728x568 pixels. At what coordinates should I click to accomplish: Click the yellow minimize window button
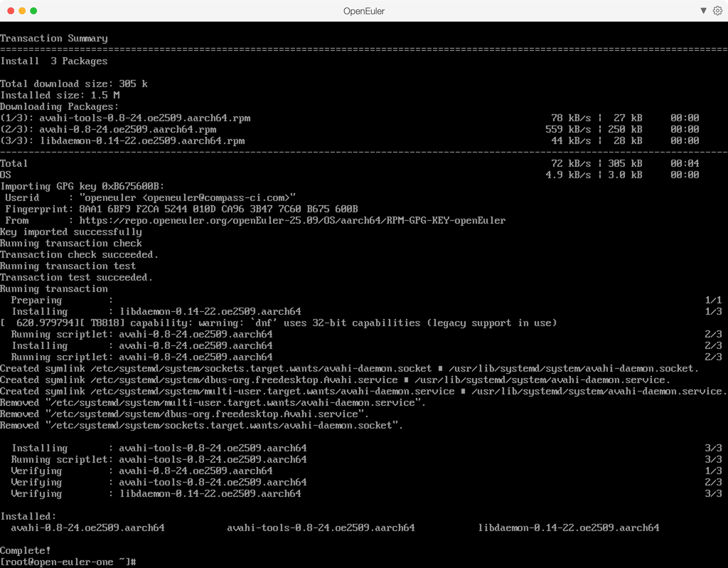[x=22, y=11]
